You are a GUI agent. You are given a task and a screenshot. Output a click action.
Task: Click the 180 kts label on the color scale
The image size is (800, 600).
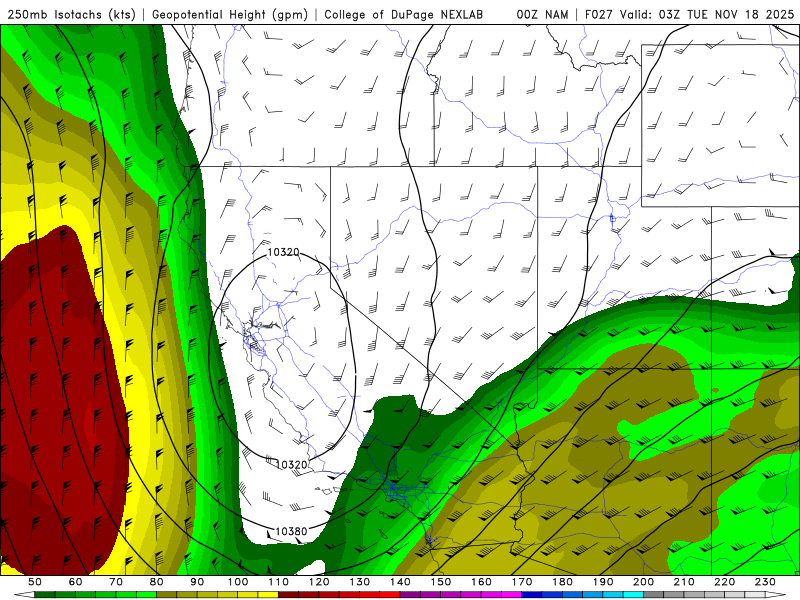562,582
